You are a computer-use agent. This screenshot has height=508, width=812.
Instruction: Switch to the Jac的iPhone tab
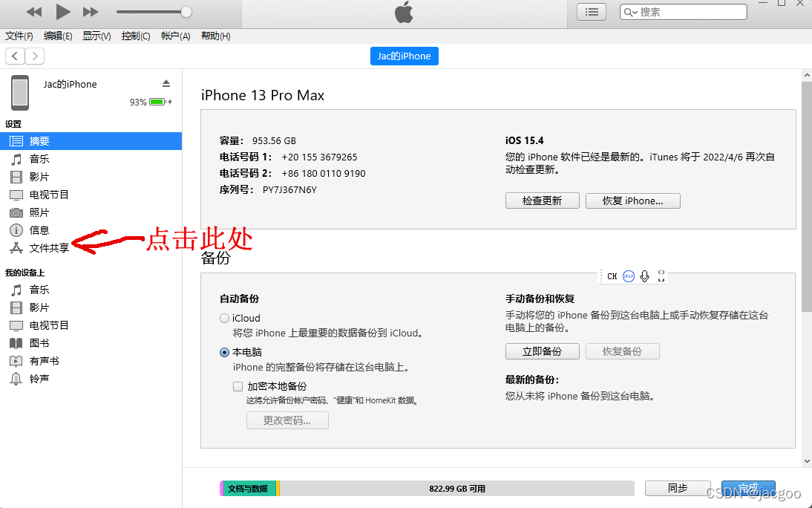point(404,56)
